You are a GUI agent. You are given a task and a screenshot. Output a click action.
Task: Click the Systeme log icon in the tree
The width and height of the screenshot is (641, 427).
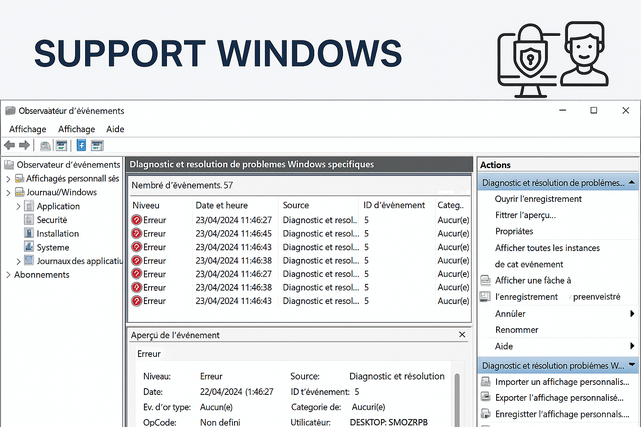(x=29, y=247)
